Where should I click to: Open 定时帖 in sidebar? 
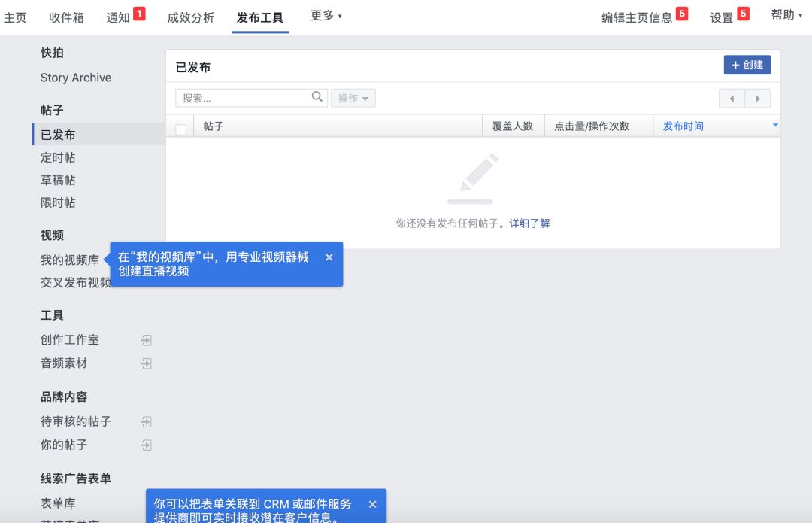click(x=58, y=157)
